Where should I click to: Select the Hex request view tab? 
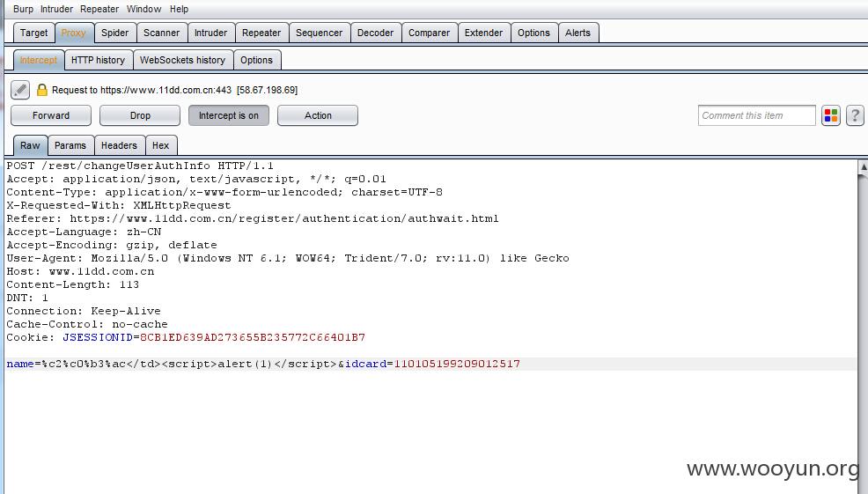160,145
